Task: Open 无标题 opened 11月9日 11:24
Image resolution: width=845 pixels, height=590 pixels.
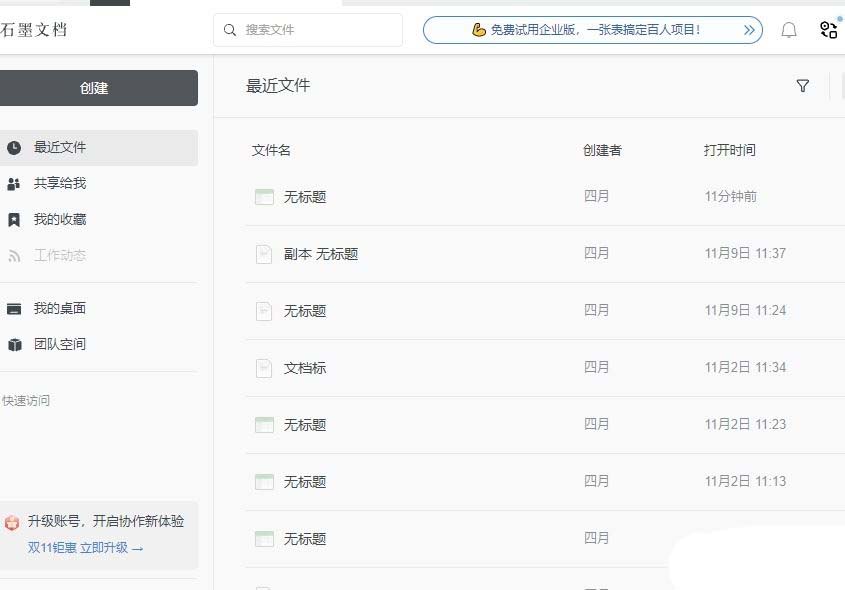Action: [x=305, y=311]
